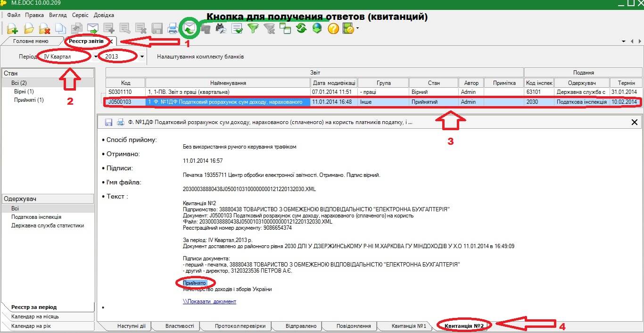The image size is (644, 333).
Task: Click the binoculars search icon
Action: 222,29
